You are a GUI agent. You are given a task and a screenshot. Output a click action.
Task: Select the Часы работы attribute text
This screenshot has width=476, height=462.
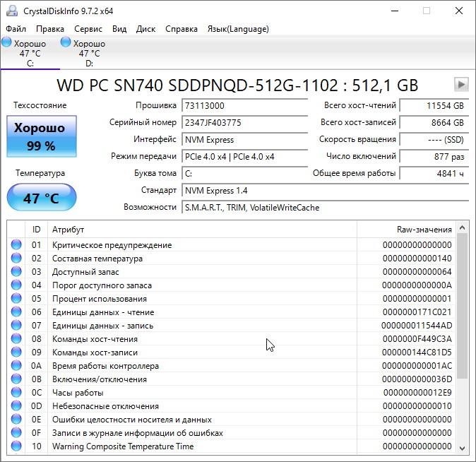78,393
